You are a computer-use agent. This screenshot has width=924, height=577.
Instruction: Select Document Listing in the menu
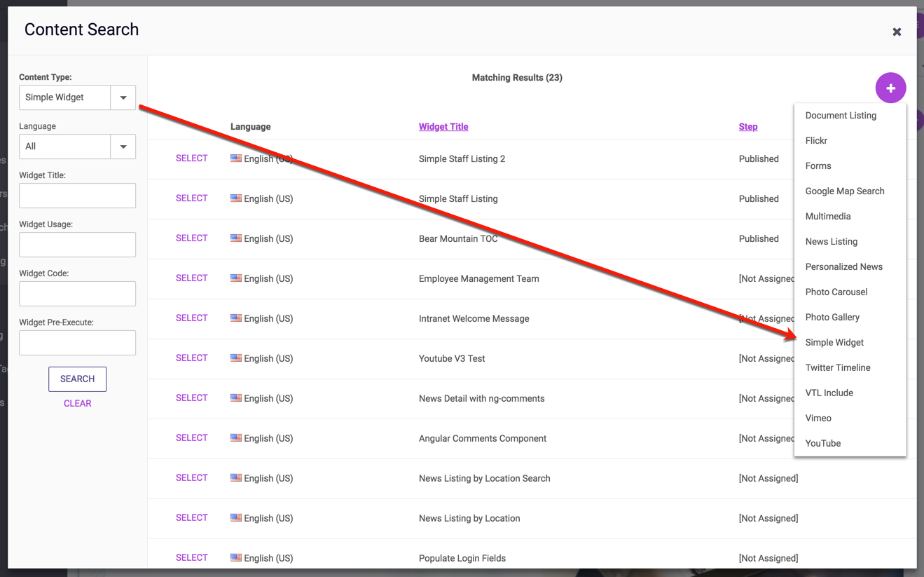point(841,116)
